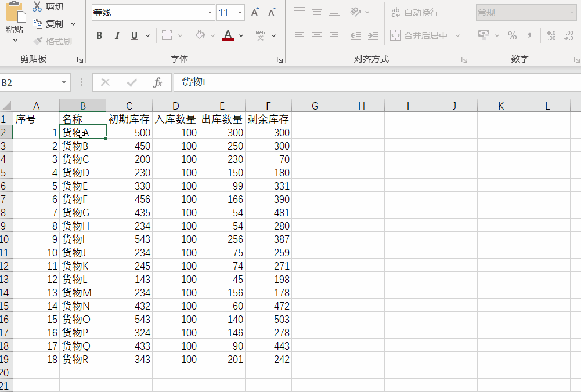
Task: Click the cell with value 201
Action: pyautogui.click(x=222, y=359)
